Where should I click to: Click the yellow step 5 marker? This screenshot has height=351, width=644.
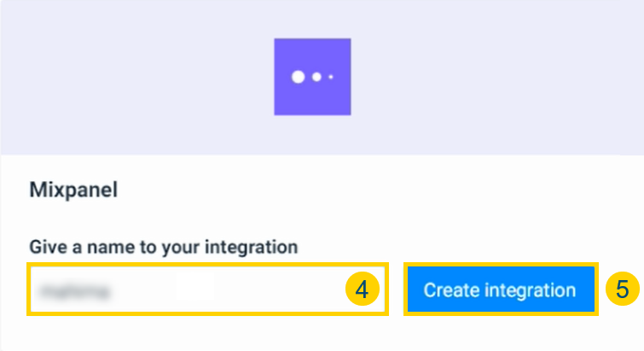[623, 290]
